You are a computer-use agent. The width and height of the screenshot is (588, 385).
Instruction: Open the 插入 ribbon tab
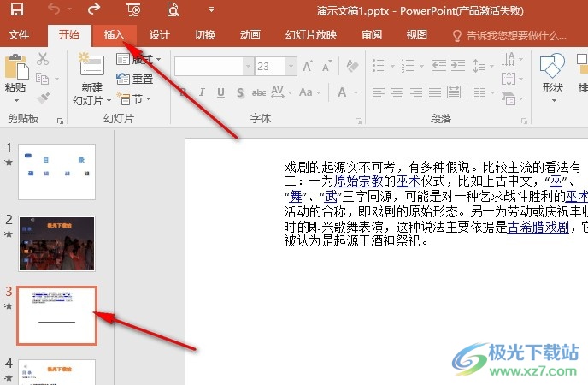(114, 35)
